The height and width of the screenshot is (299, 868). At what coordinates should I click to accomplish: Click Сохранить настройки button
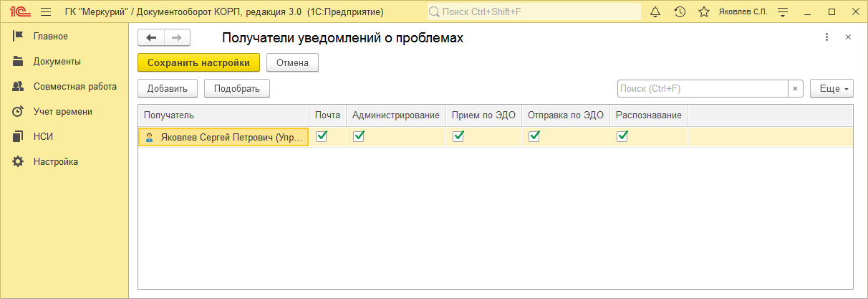[198, 62]
